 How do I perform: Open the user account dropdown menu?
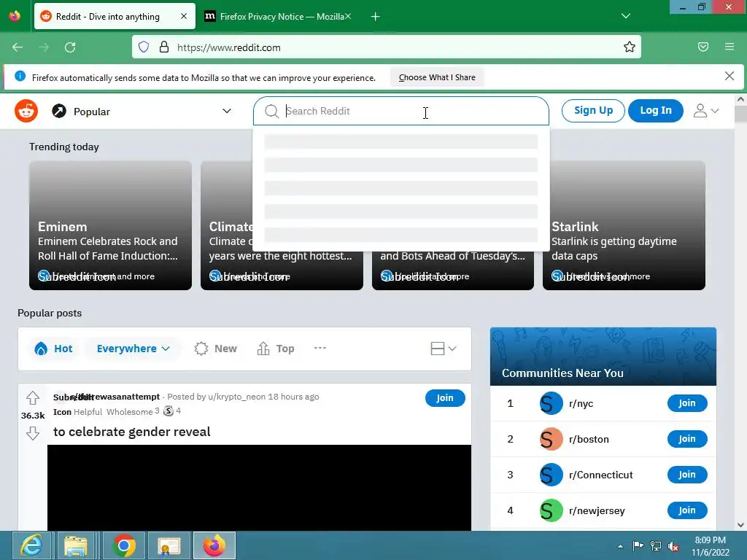click(x=706, y=111)
